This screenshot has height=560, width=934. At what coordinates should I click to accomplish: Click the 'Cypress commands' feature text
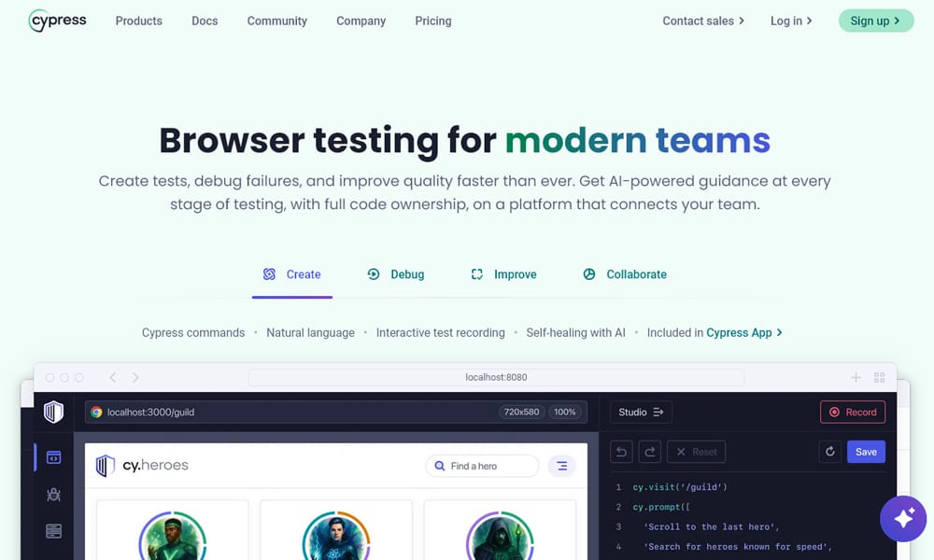click(193, 332)
